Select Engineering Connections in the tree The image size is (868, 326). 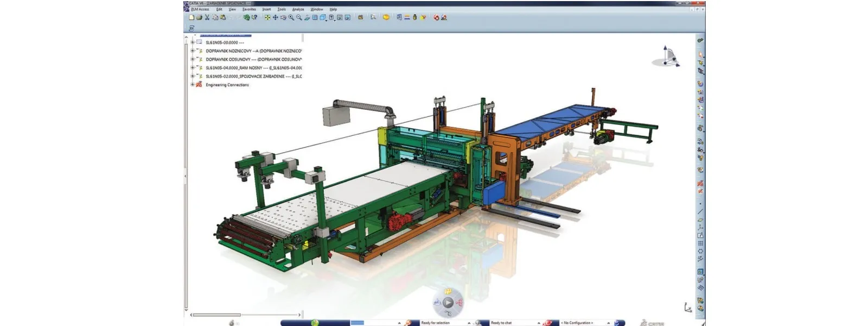tap(227, 85)
